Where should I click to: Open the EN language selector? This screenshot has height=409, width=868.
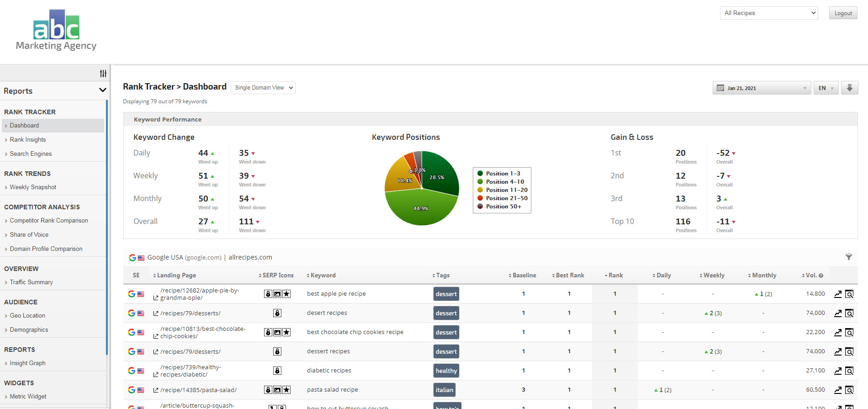pyautogui.click(x=826, y=88)
